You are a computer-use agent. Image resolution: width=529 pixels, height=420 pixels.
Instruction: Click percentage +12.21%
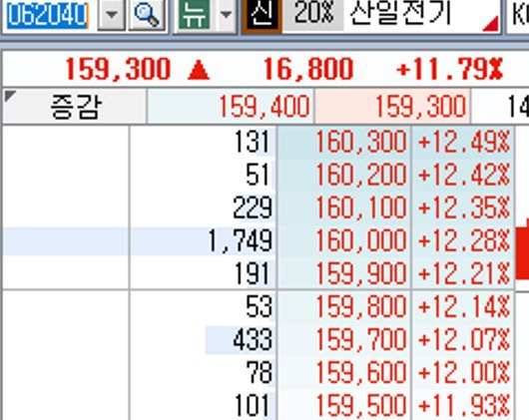click(x=463, y=273)
